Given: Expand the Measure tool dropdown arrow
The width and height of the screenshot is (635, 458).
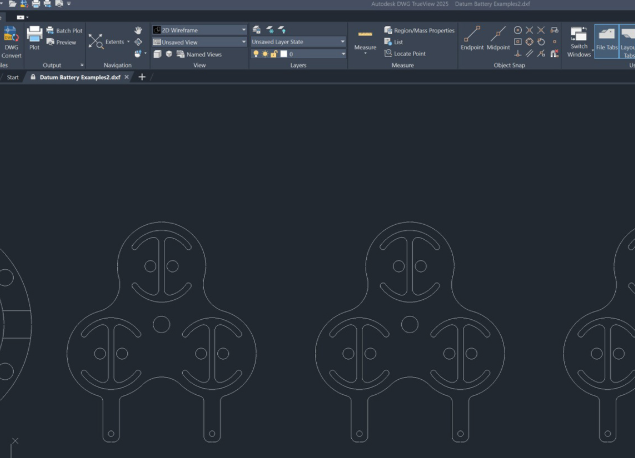Looking at the screenshot, I should (x=365, y=53).
